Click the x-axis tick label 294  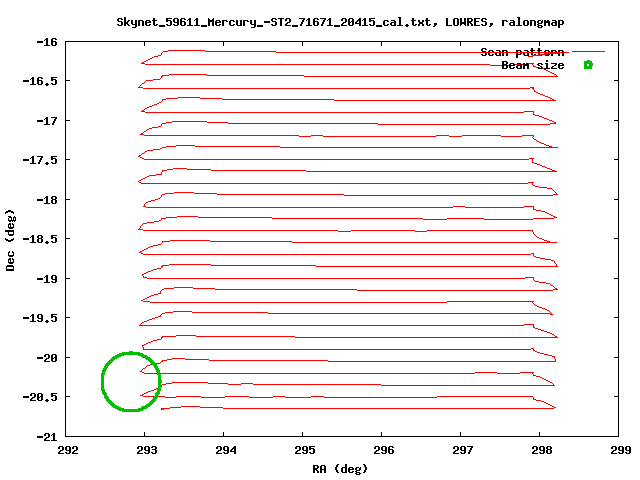[226, 450]
